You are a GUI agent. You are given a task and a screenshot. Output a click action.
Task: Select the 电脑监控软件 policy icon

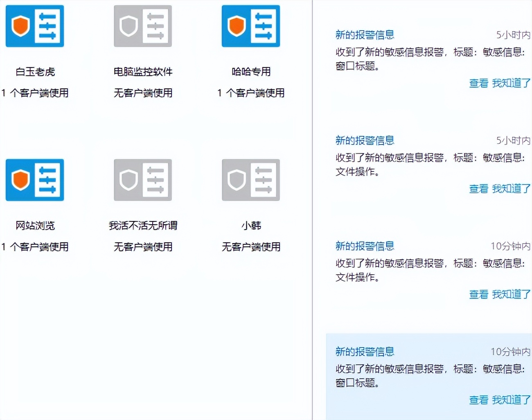click(142, 25)
